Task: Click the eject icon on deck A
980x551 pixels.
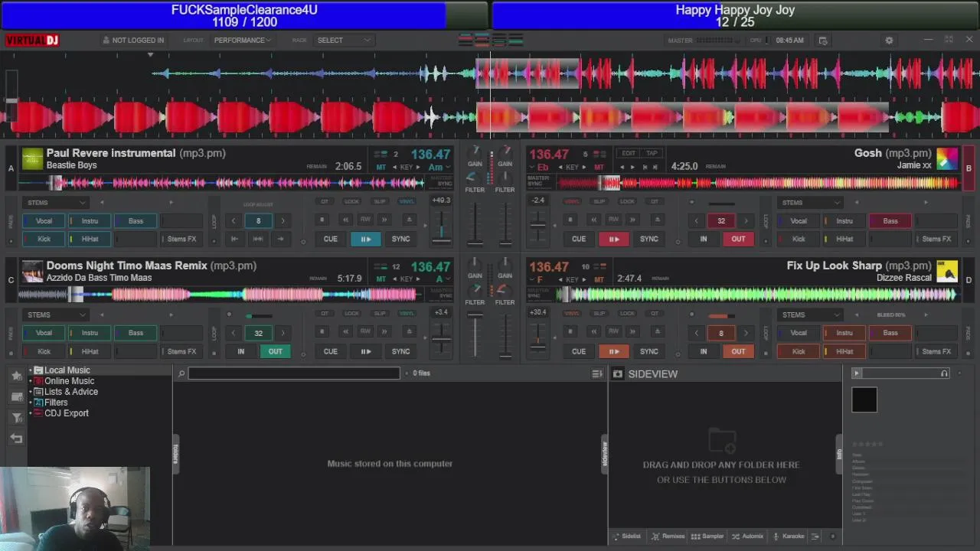Action: point(409,220)
